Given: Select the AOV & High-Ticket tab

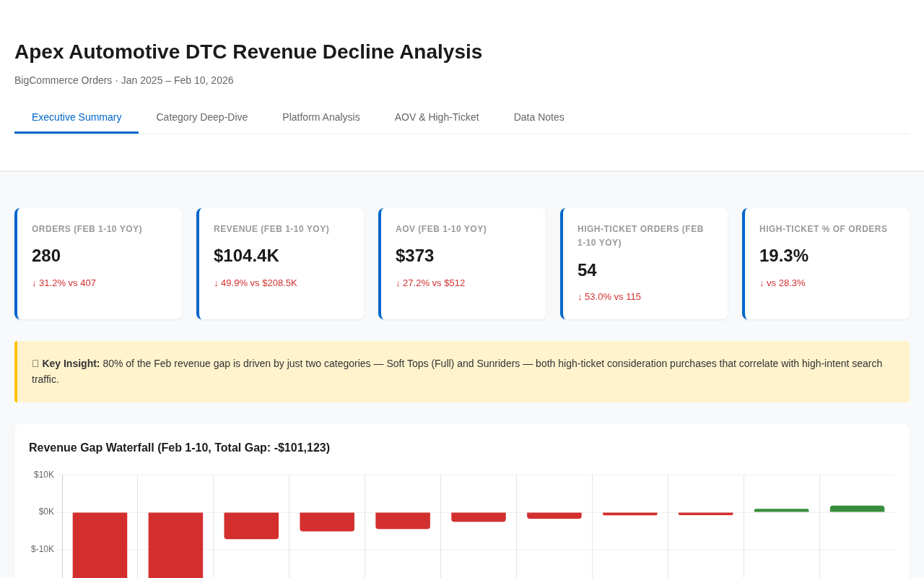Looking at the screenshot, I should click(437, 116).
